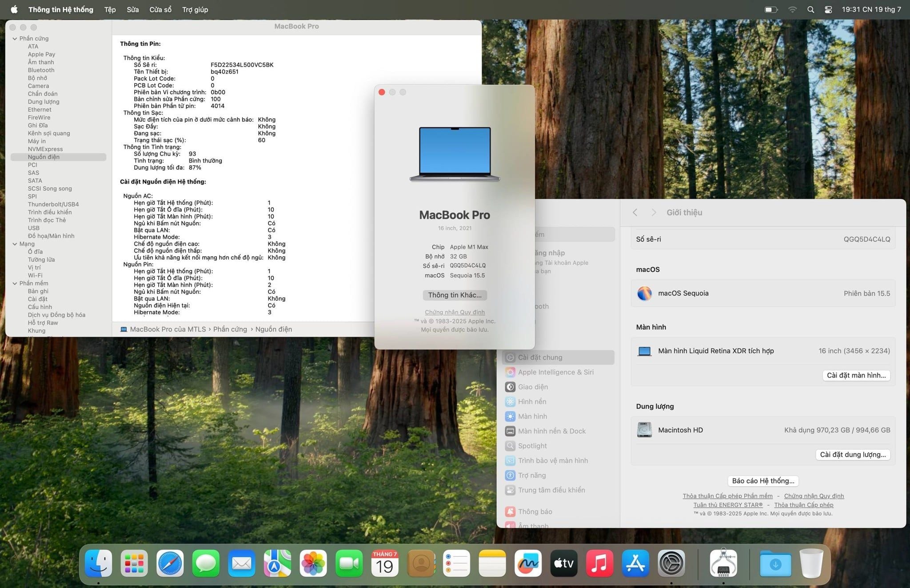Open Reminders from the Dock
The image size is (910, 588).
(457, 563)
